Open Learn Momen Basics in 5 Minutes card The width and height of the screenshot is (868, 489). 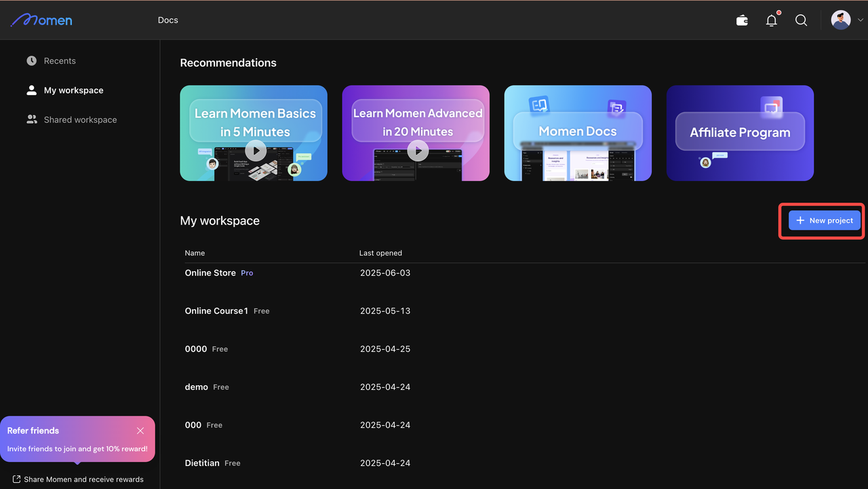click(x=254, y=133)
